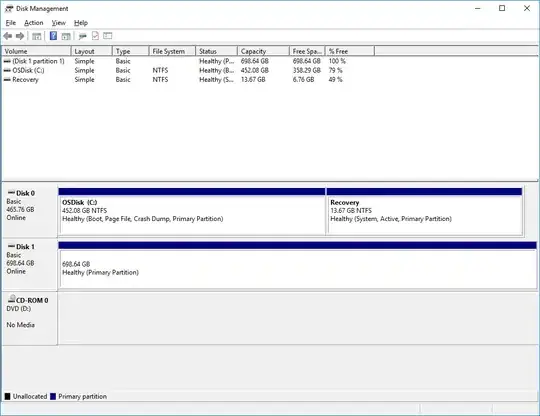Open the File menu
Image resolution: width=540 pixels, height=416 pixels.
click(11, 23)
